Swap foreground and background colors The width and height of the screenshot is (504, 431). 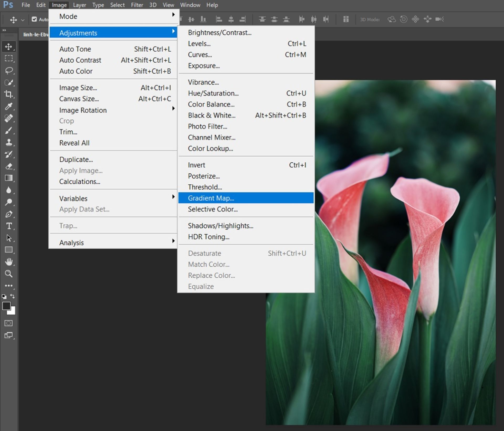(12, 296)
